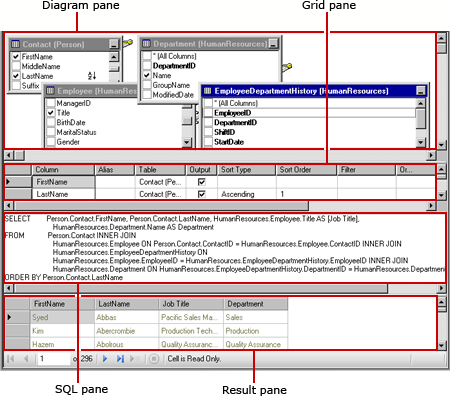This screenshot has height=399, width=450.
Task: Click the Job Title result column header
Action: tap(191, 304)
